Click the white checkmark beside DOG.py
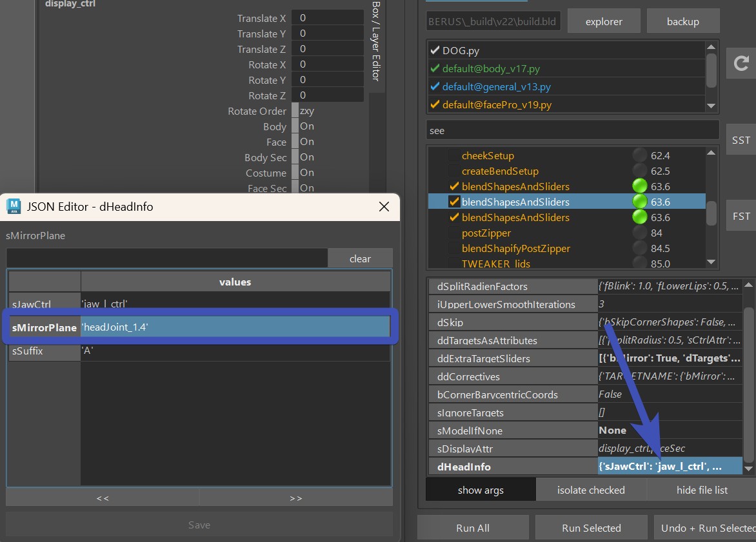756x542 pixels. tap(435, 50)
